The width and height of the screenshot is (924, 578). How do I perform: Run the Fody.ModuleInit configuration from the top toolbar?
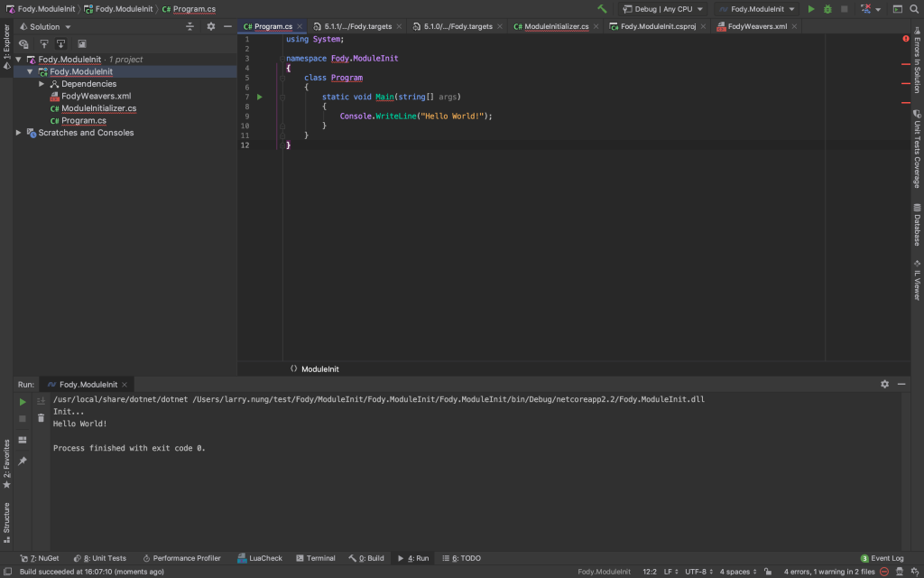tap(811, 9)
